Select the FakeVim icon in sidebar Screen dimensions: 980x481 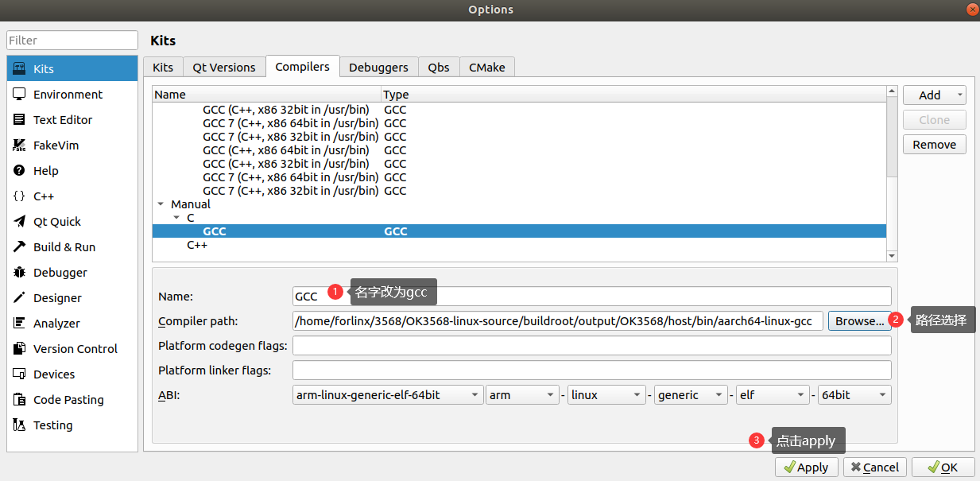19,145
